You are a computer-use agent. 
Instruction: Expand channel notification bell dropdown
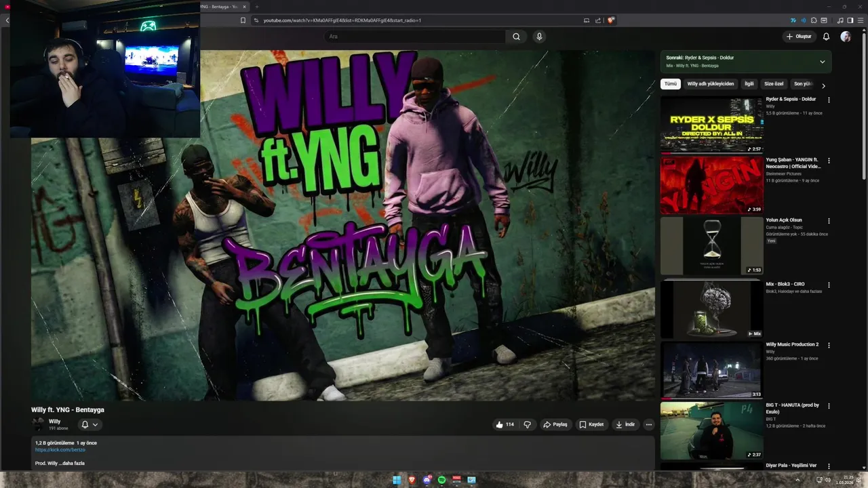(90, 424)
